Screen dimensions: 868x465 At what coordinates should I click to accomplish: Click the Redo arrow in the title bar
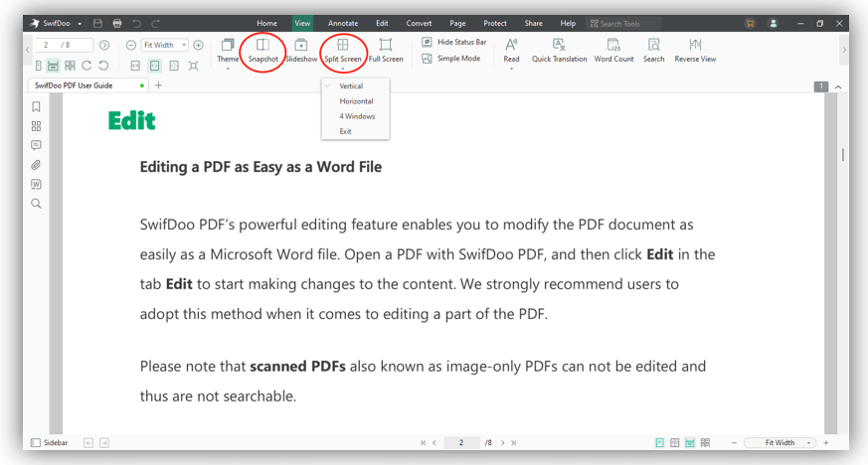click(x=155, y=23)
